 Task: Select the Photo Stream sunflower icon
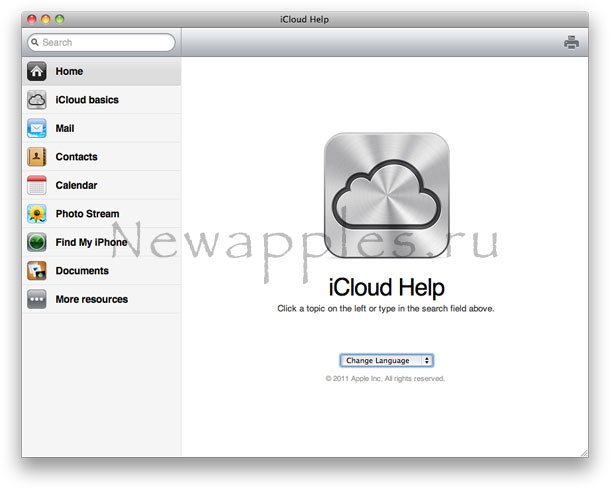coord(37,214)
